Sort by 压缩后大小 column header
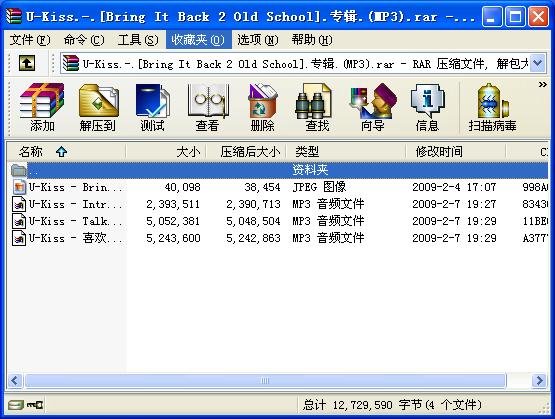The width and height of the screenshot is (555, 419). point(246,152)
